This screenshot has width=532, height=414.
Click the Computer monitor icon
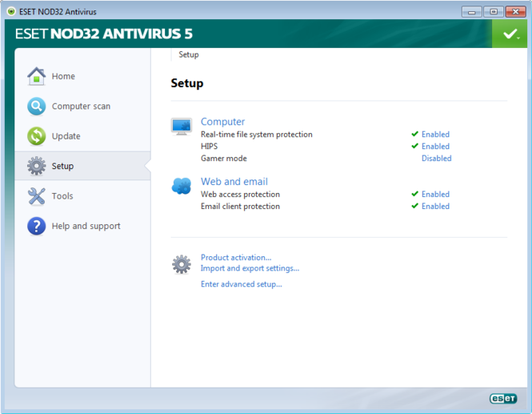point(182,127)
